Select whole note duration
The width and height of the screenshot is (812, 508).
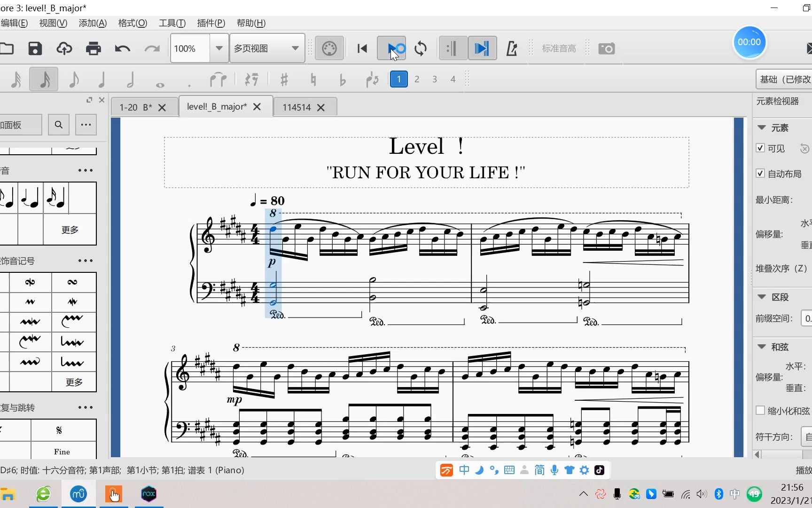(160, 85)
